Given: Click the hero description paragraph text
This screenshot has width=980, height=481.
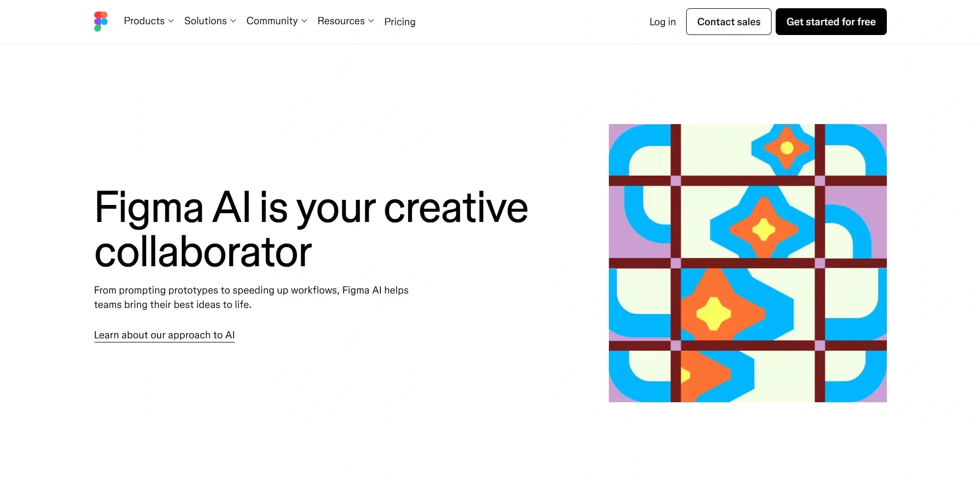Looking at the screenshot, I should (251, 297).
